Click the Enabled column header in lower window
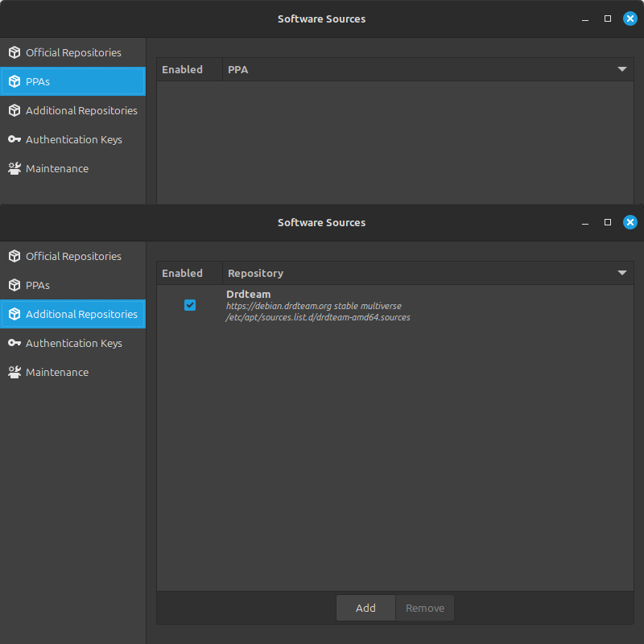Screen dimensions: 644x644 (x=190, y=273)
